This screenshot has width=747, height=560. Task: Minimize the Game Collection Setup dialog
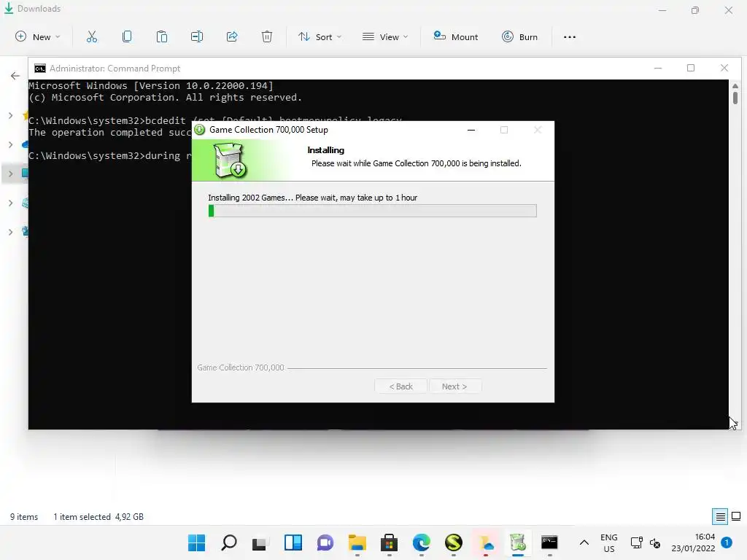tap(471, 130)
